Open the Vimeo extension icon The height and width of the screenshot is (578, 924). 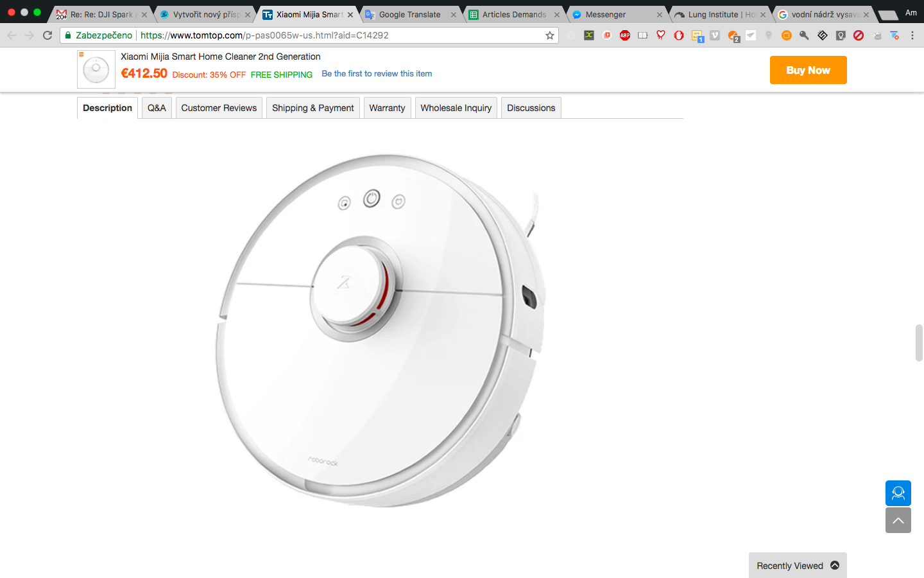[715, 35]
